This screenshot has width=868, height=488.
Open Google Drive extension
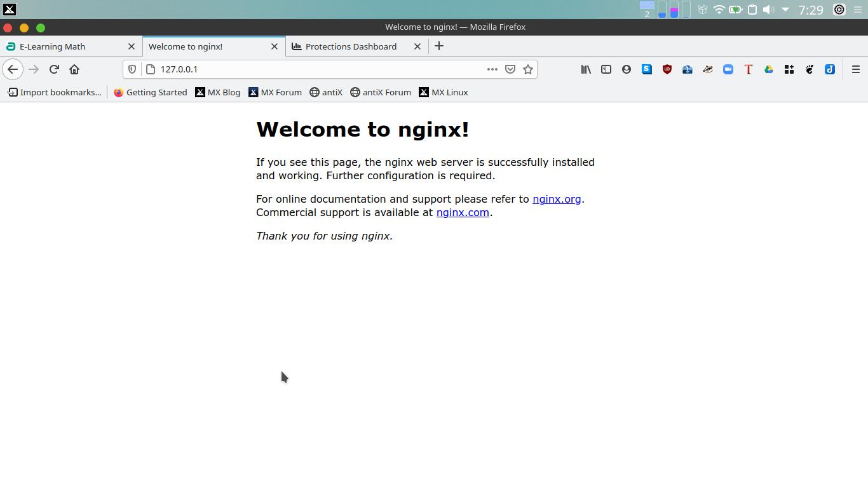click(x=769, y=69)
